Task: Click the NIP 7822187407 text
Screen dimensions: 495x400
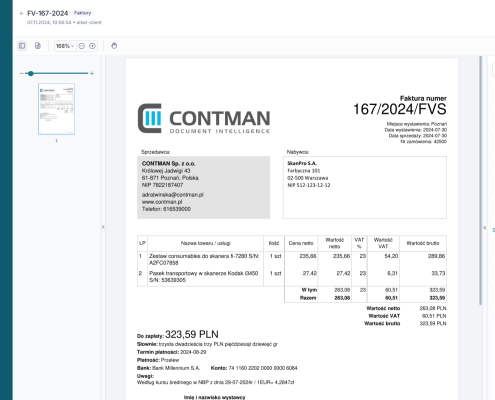Action: point(162,185)
